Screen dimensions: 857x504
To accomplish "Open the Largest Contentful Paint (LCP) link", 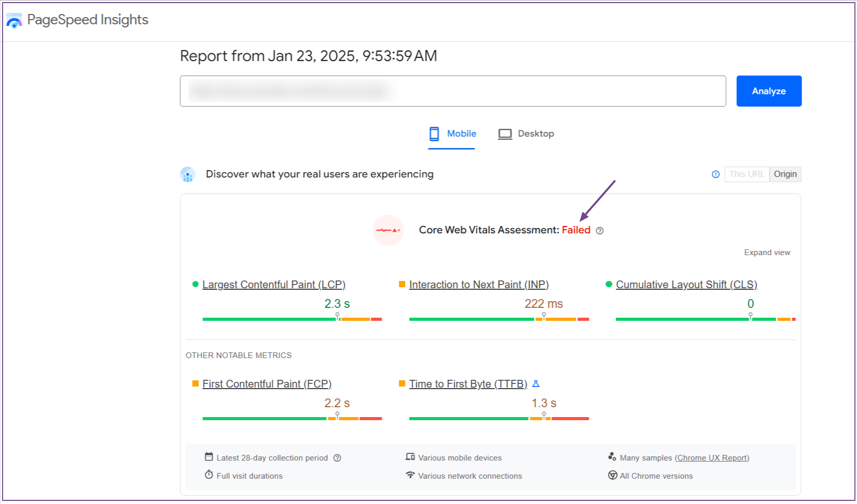I will click(x=273, y=285).
